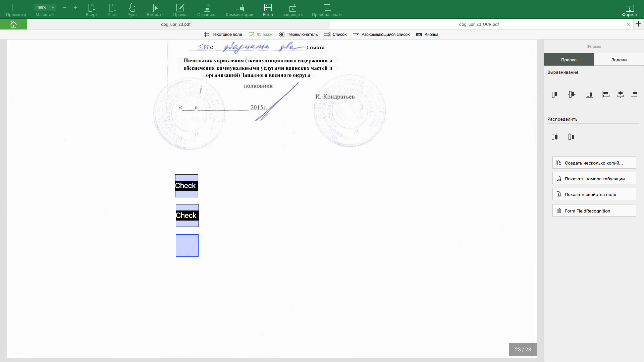Select the Form toolbar item
644x362 pixels.
click(x=268, y=10)
